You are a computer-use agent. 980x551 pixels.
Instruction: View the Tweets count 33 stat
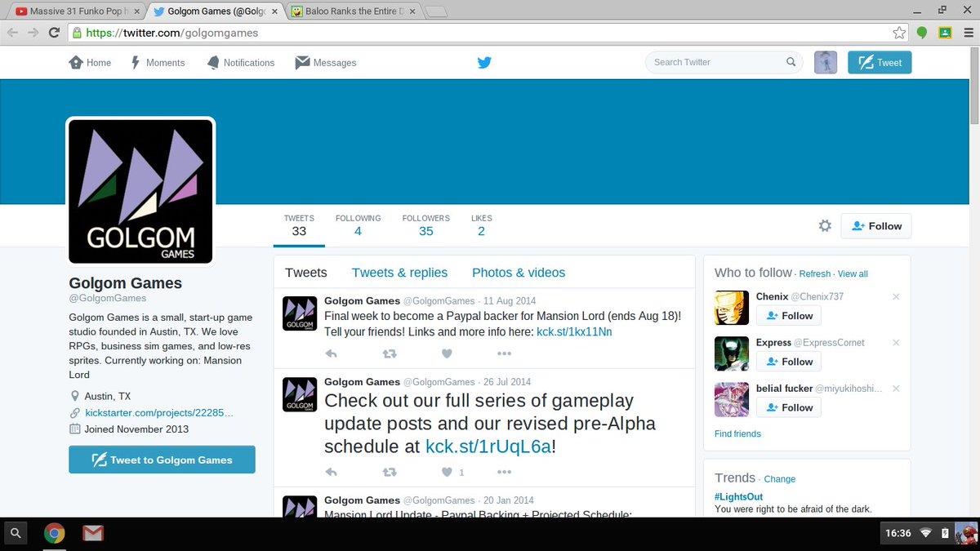(299, 225)
